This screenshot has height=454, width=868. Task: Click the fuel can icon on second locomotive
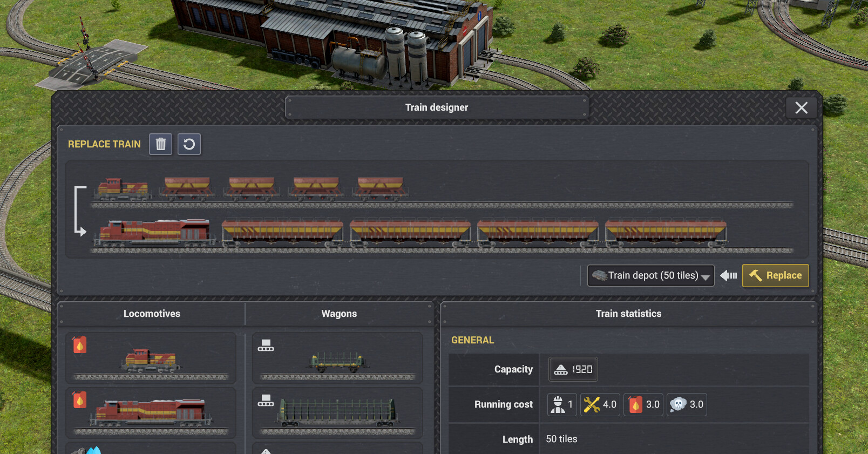click(79, 399)
